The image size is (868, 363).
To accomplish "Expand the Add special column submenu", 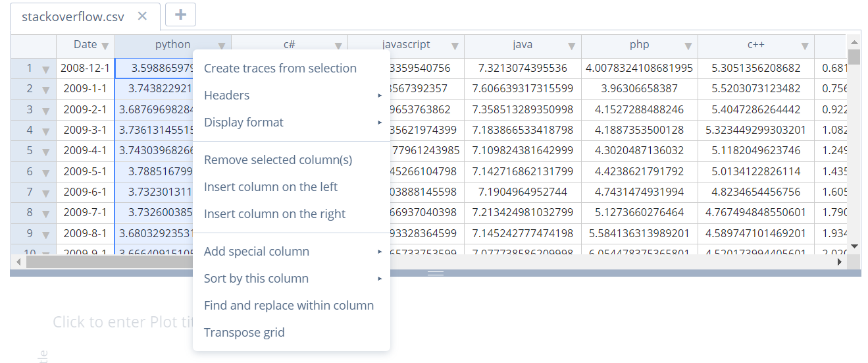I will point(292,252).
